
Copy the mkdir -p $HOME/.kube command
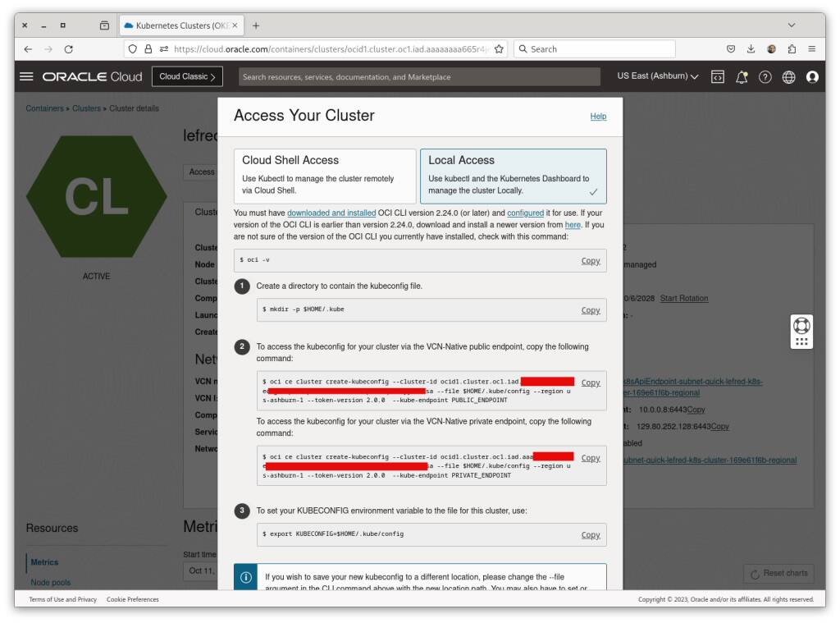point(591,310)
